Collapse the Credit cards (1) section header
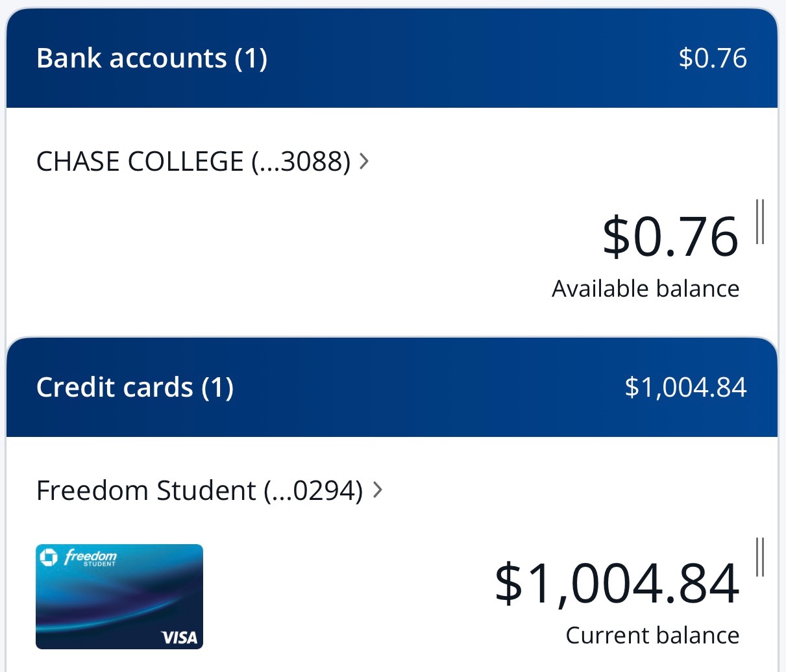This screenshot has width=786, height=672. coord(135,387)
